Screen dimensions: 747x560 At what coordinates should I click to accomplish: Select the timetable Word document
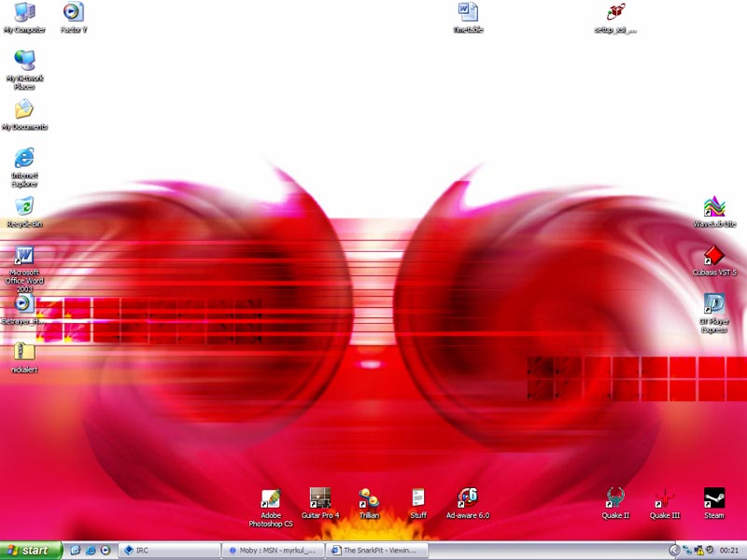(468, 13)
